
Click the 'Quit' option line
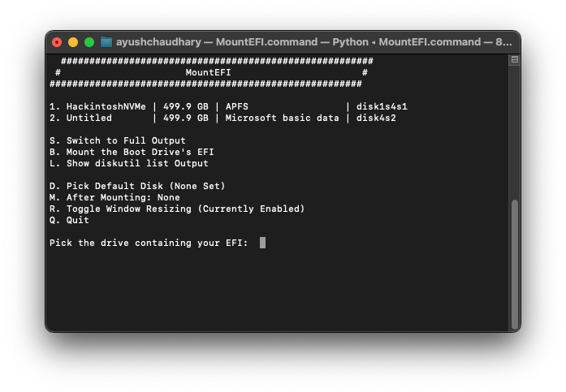coord(70,220)
